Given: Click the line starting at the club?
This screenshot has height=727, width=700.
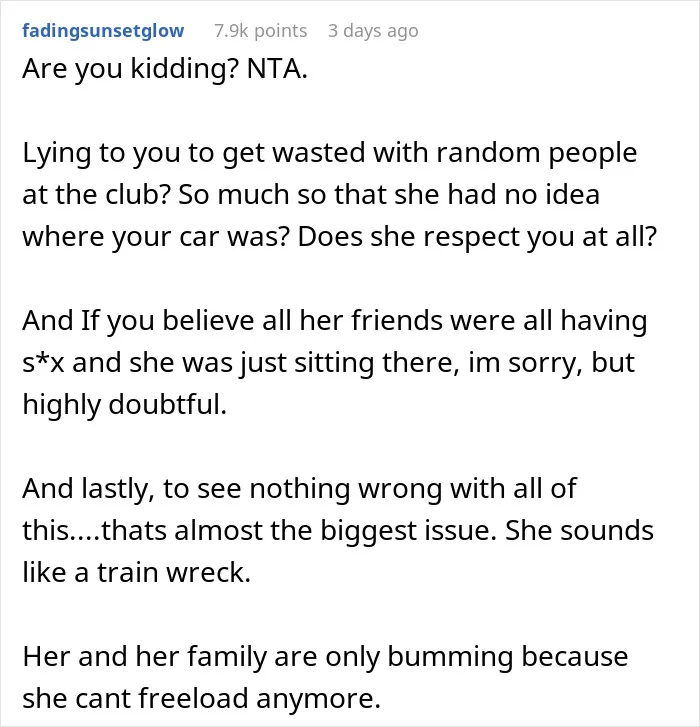Looking at the screenshot, I should 311,195.
